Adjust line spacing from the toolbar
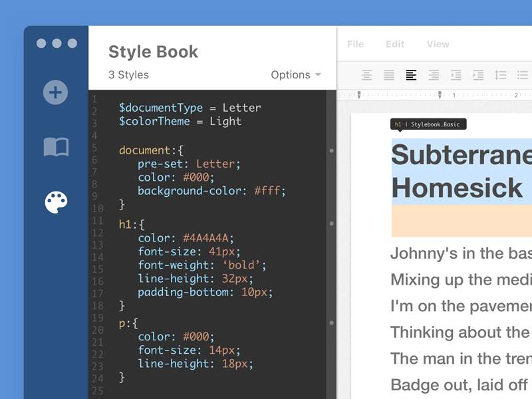532x399 pixels. (501, 75)
